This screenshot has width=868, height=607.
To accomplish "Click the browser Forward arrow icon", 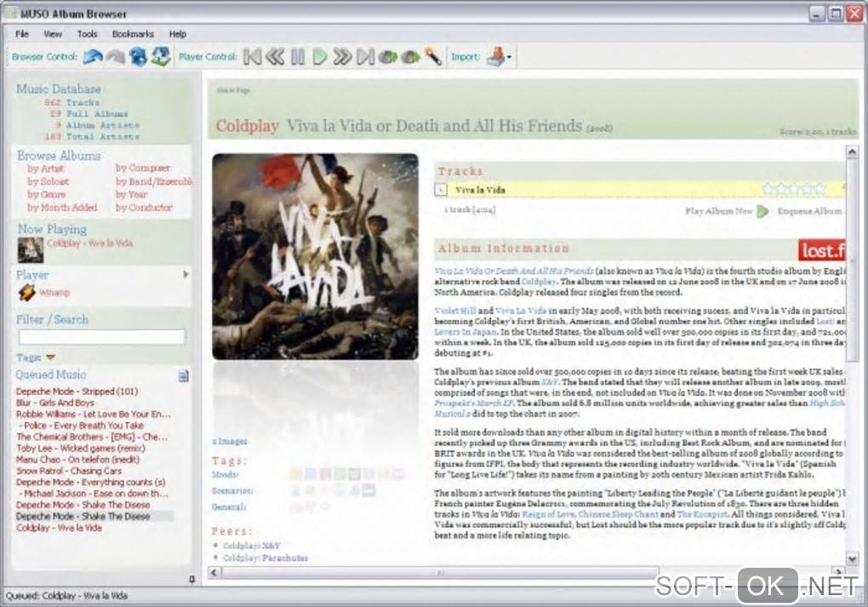I will (x=116, y=56).
